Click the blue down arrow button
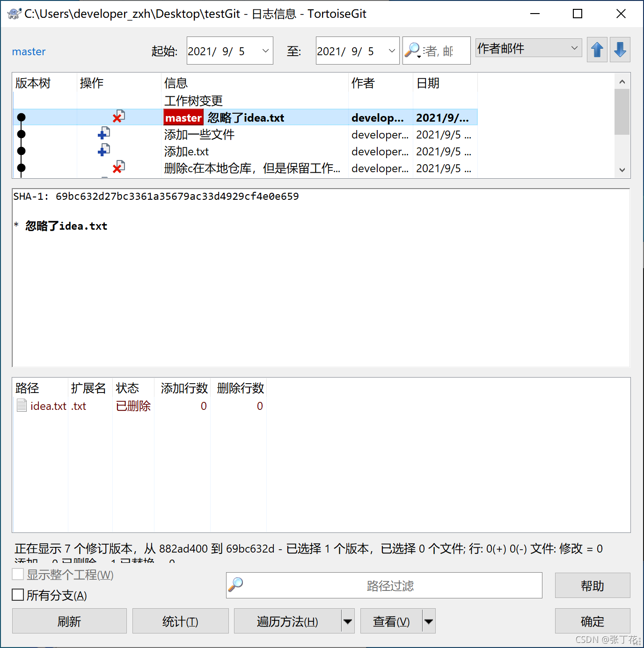The width and height of the screenshot is (644, 648). point(620,50)
